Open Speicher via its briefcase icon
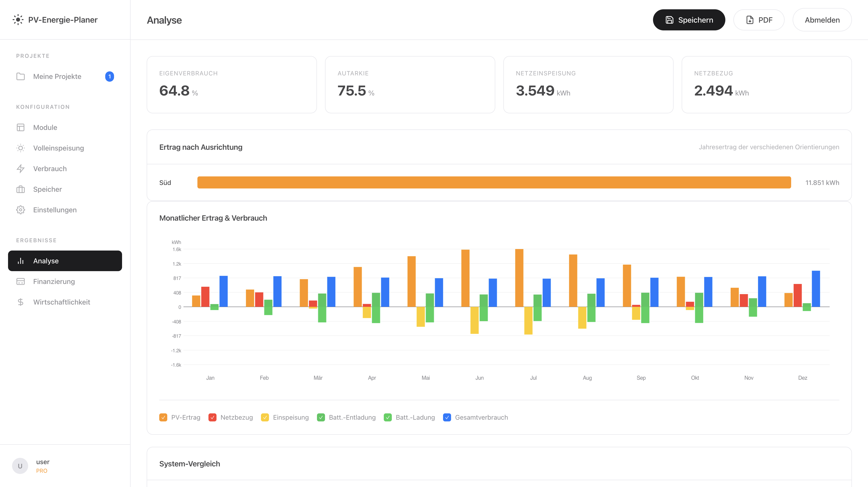This screenshot has height=487, width=868. tap(21, 189)
